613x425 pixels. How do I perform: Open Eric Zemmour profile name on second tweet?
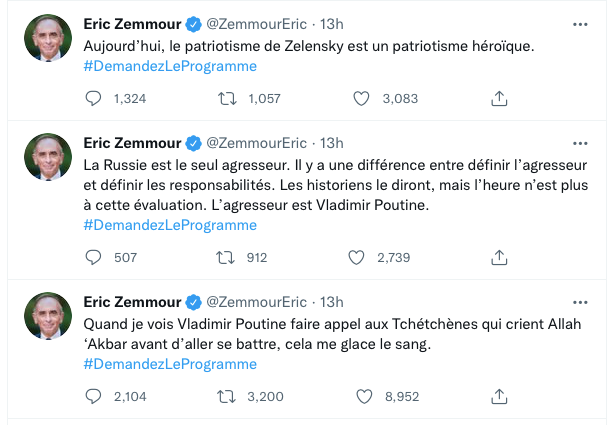132,143
